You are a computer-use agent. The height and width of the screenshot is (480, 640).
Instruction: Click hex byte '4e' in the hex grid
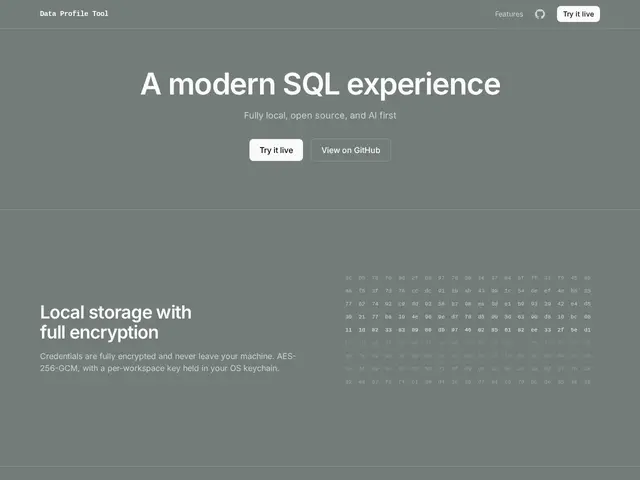(415, 317)
